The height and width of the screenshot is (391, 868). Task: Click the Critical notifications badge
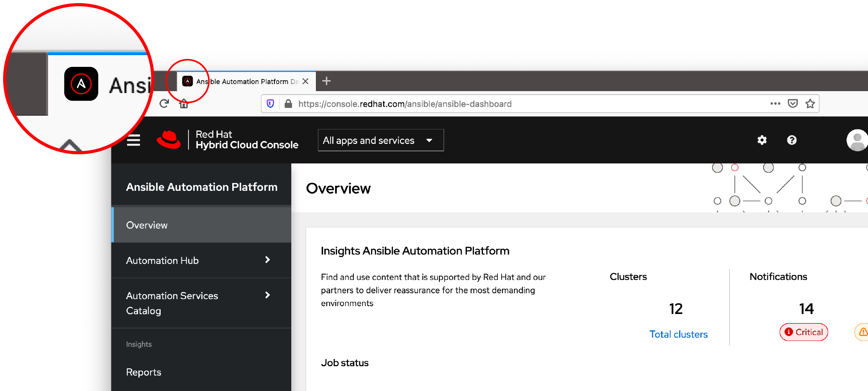tap(803, 332)
